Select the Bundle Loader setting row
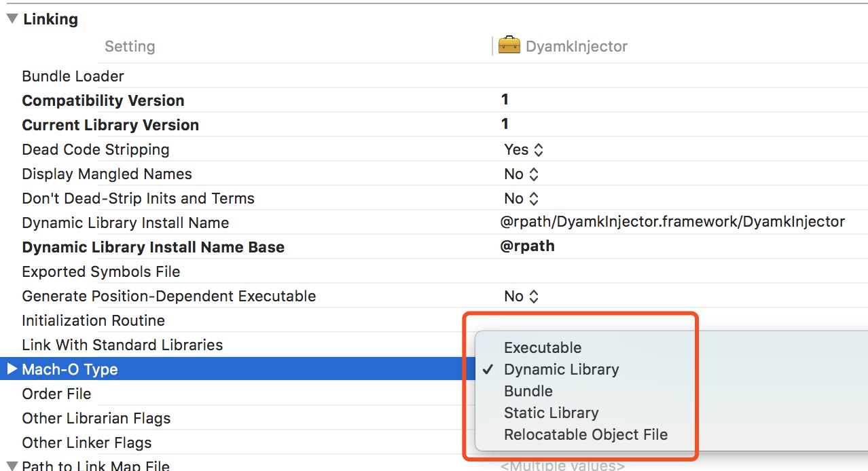The image size is (868, 471). 73,76
